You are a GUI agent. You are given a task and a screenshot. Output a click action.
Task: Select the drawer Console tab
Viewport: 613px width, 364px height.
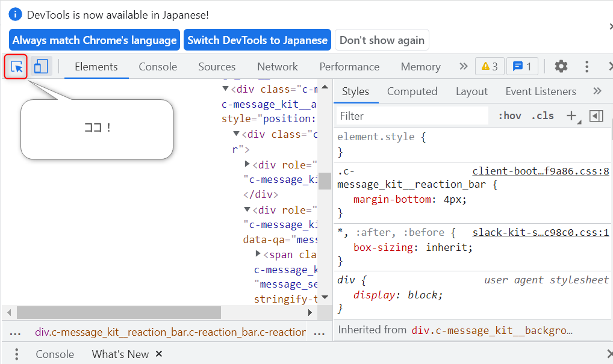(55, 354)
